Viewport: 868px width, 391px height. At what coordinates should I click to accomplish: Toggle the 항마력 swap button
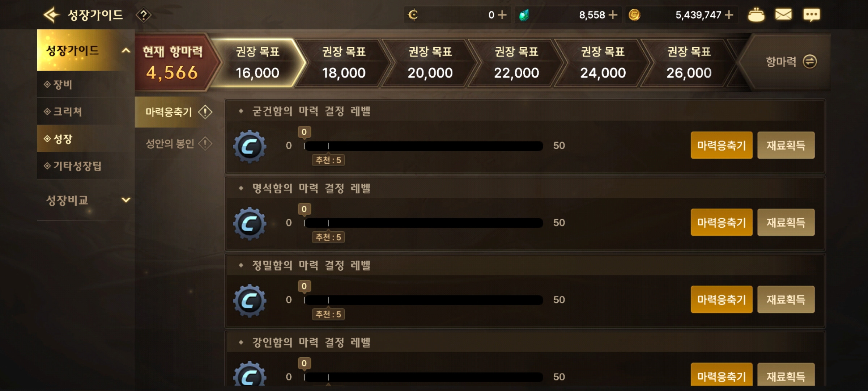(x=809, y=62)
